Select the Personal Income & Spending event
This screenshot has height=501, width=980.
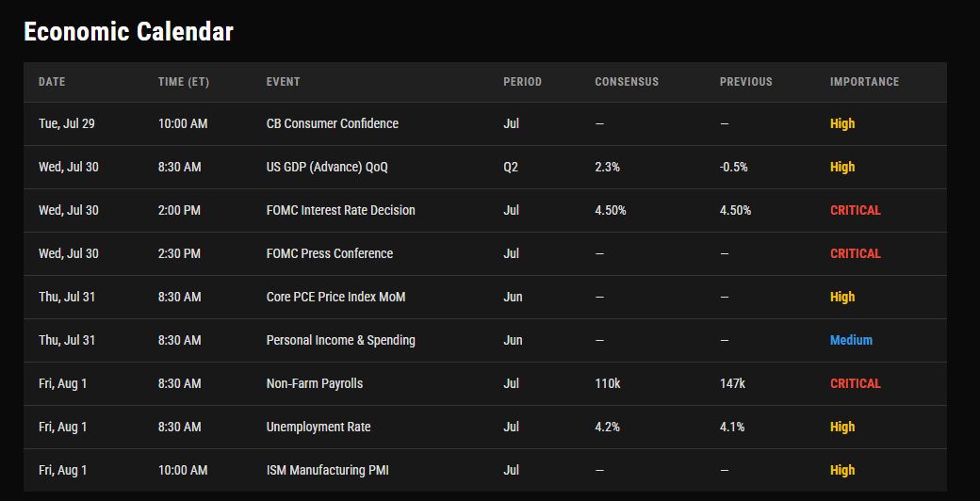340,341
